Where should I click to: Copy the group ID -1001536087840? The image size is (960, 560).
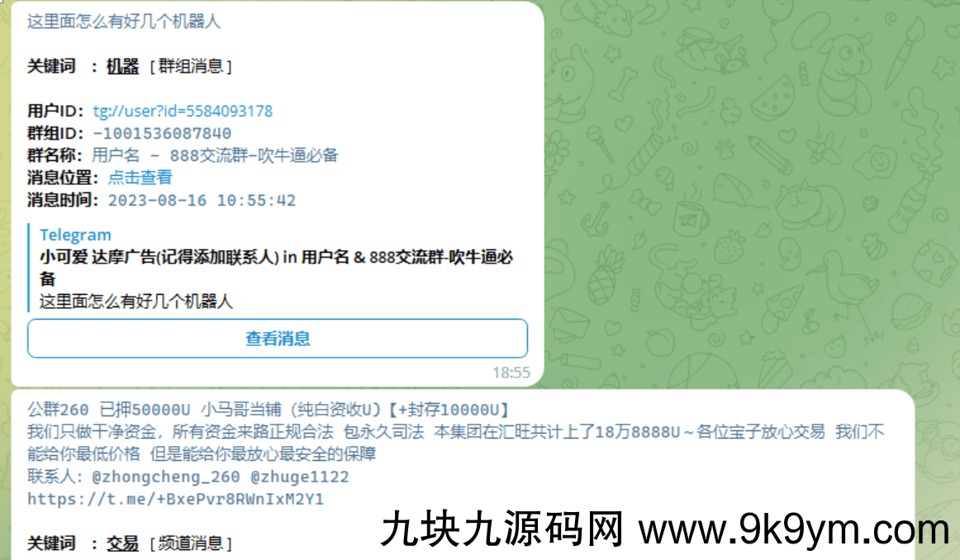click(x=162, y=134)
